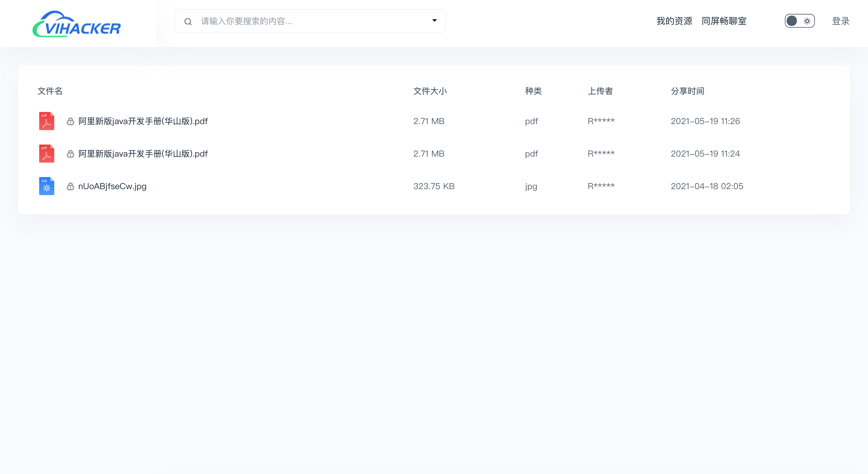Click the 2021-05-19 11:26 date cell

(x=705, y=121)
